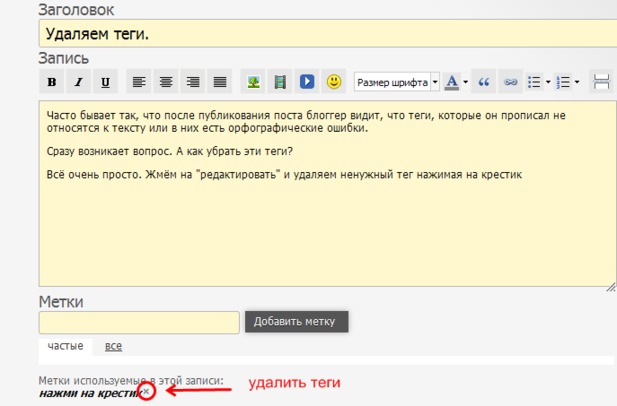
Task: Toggle bold formatting
Action: [52, 82]
